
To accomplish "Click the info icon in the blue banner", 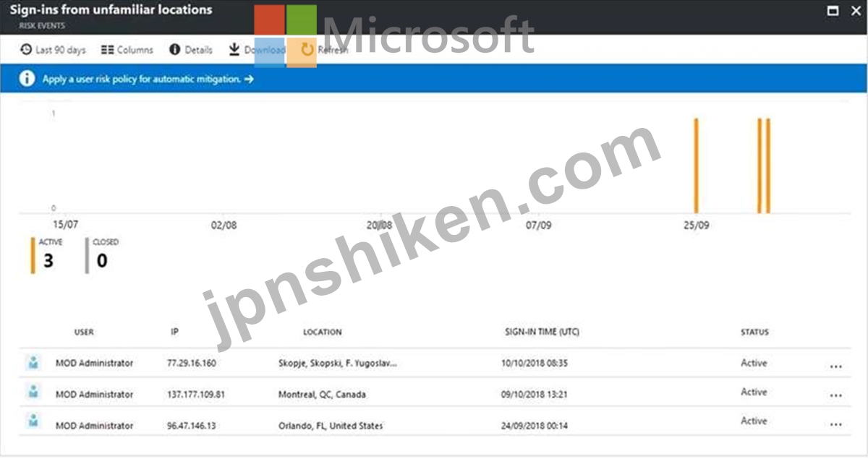I will 27,79.
